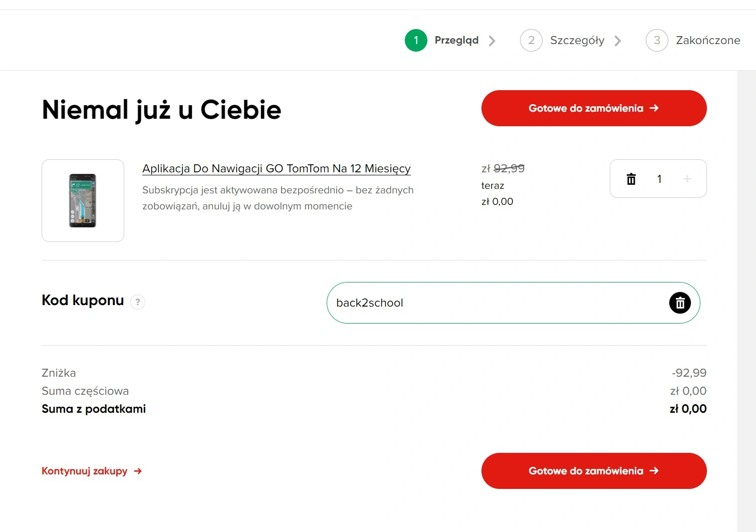Click the page's vertical scrollbar
The width and height of the screenshot is (756, 532).
pos(746,301)
